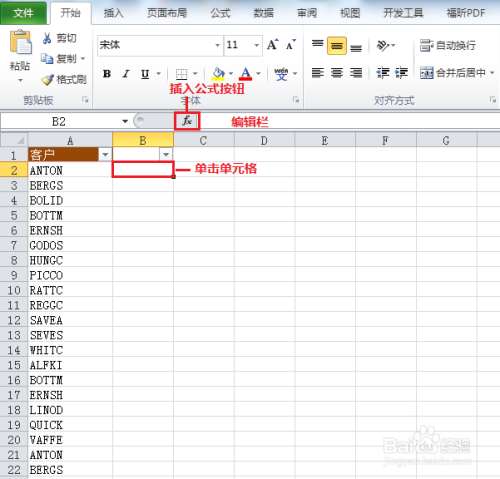The image size is (500, 479).
Task: Select column B header
Action: point(143,140)
